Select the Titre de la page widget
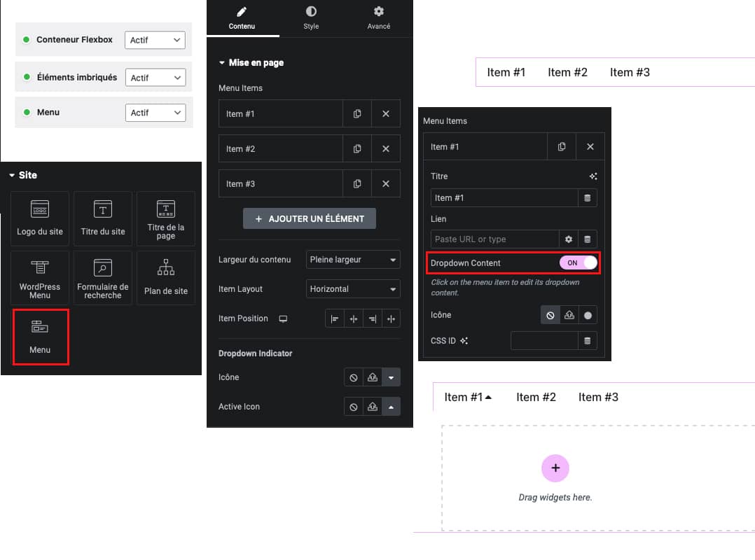The height and width of the screenshot is (560, 755). click(x=165, y=219)
